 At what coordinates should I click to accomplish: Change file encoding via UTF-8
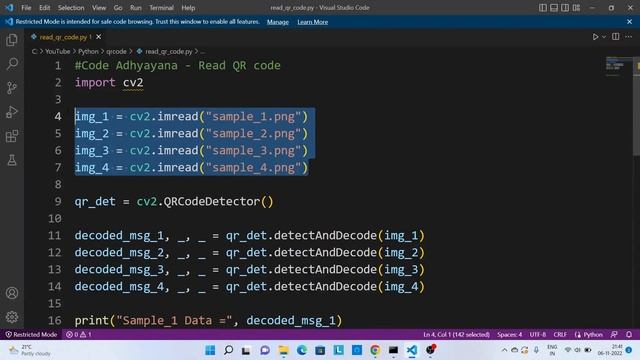coord(538,335)
